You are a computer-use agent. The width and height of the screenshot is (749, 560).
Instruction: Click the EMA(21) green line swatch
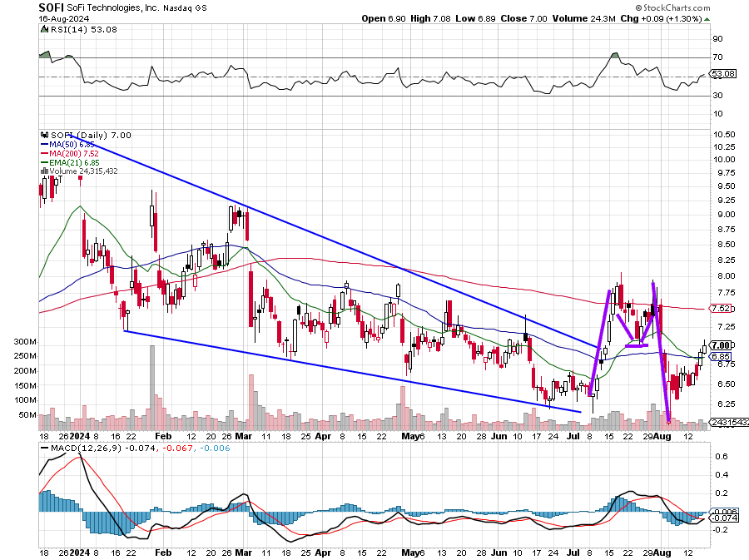[44, 163]
